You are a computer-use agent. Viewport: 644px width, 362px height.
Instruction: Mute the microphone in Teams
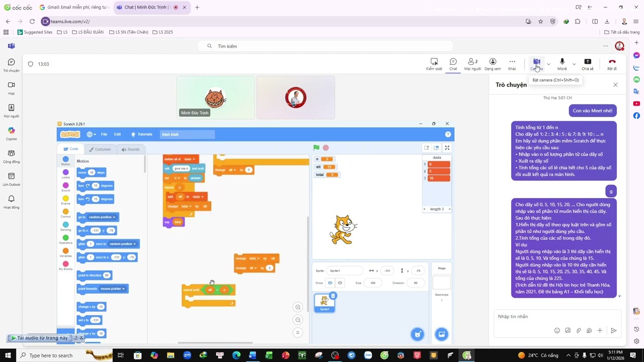562,64
